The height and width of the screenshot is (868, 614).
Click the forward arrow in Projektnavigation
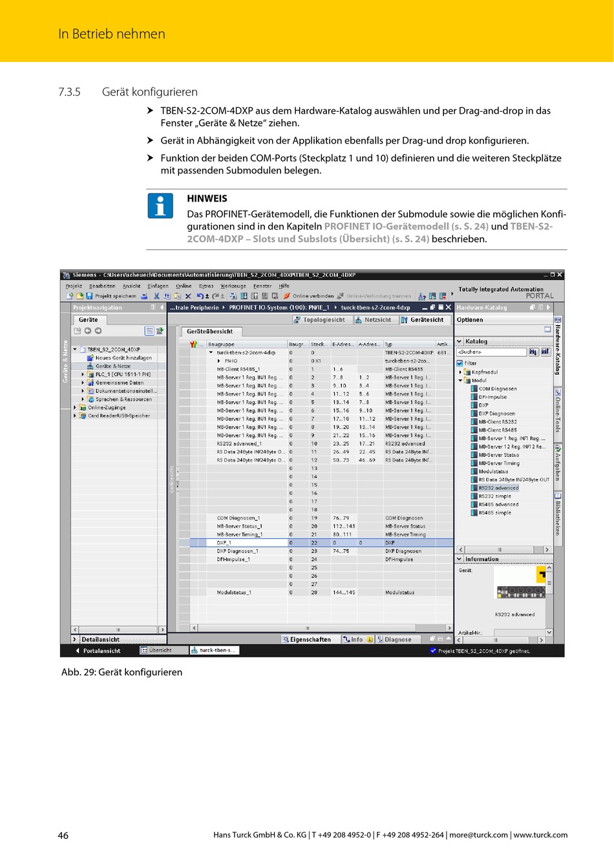click(98, 331)
